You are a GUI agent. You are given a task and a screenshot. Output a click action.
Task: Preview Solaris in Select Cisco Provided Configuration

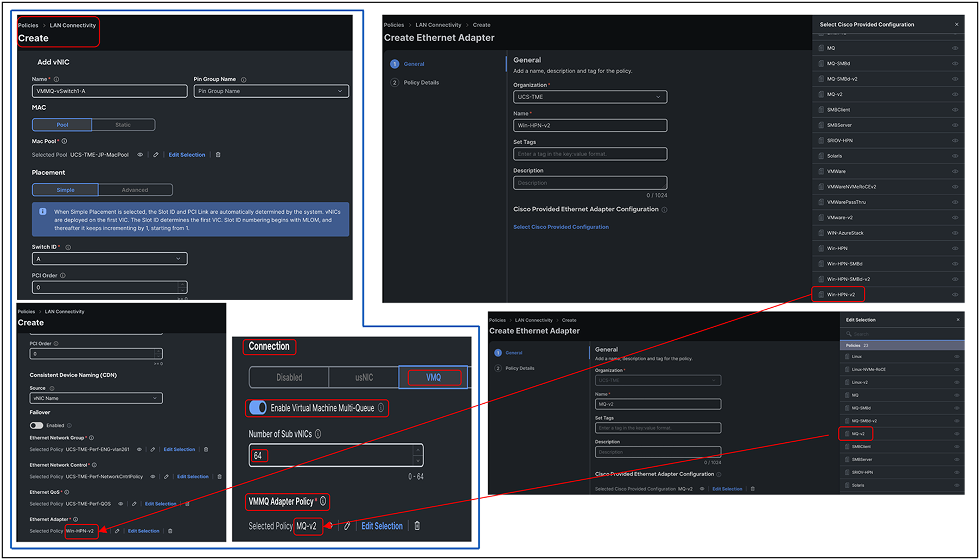[955, 156]
